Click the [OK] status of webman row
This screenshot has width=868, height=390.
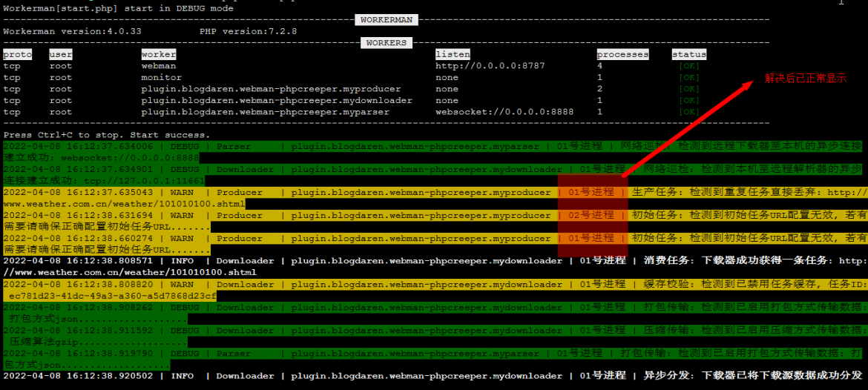tap(689, 66)
